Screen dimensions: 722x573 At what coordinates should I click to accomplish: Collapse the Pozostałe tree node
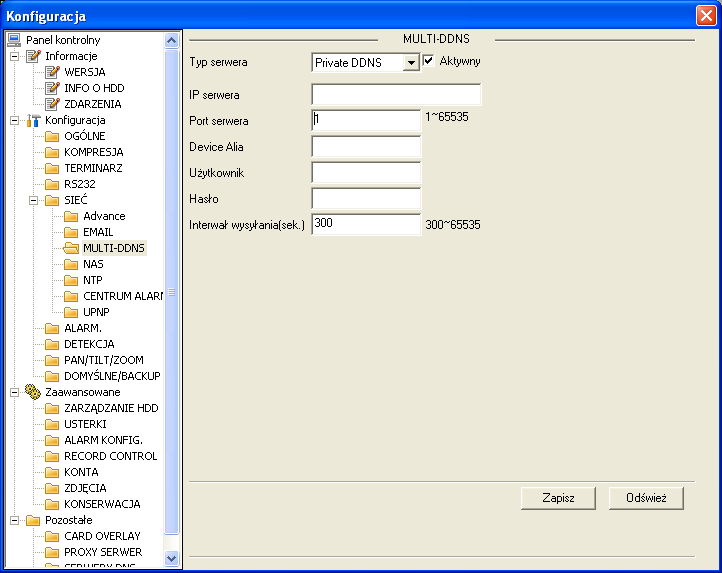[15, 520]
